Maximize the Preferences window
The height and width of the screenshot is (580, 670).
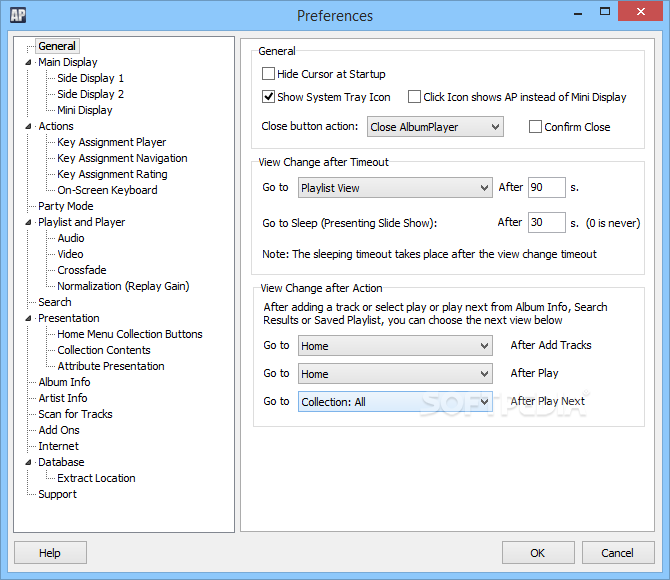605,12
